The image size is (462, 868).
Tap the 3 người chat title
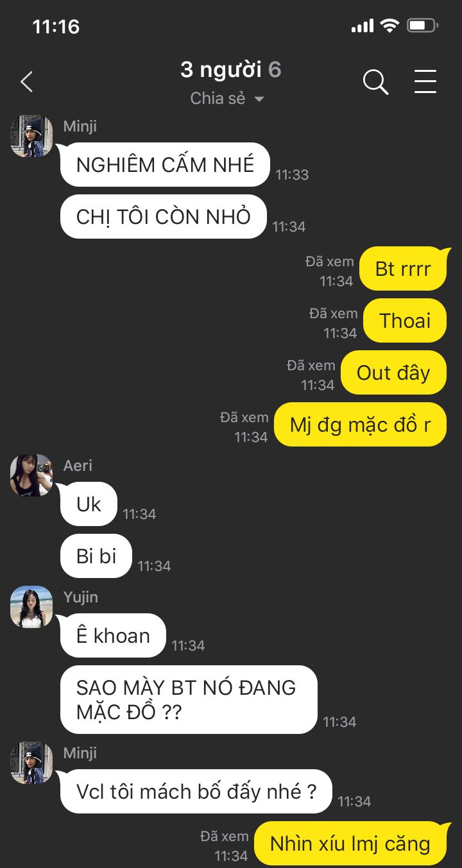tap(220, 69)
